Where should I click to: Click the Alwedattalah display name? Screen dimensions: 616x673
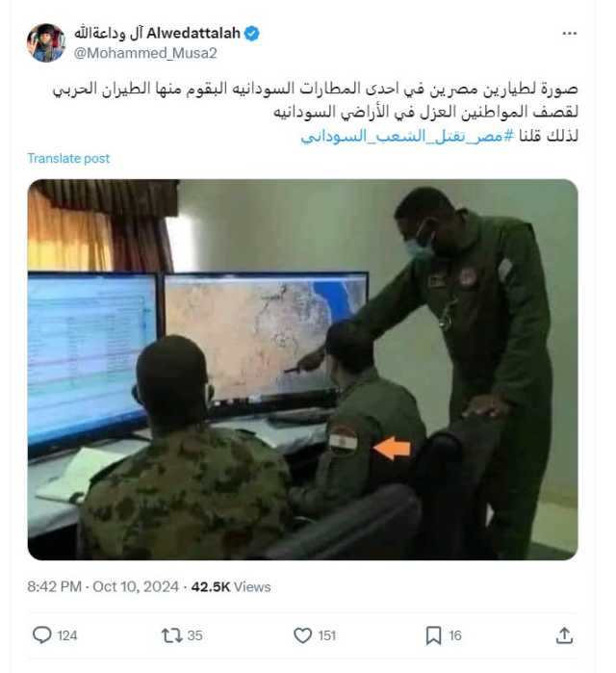pos(158,33)
